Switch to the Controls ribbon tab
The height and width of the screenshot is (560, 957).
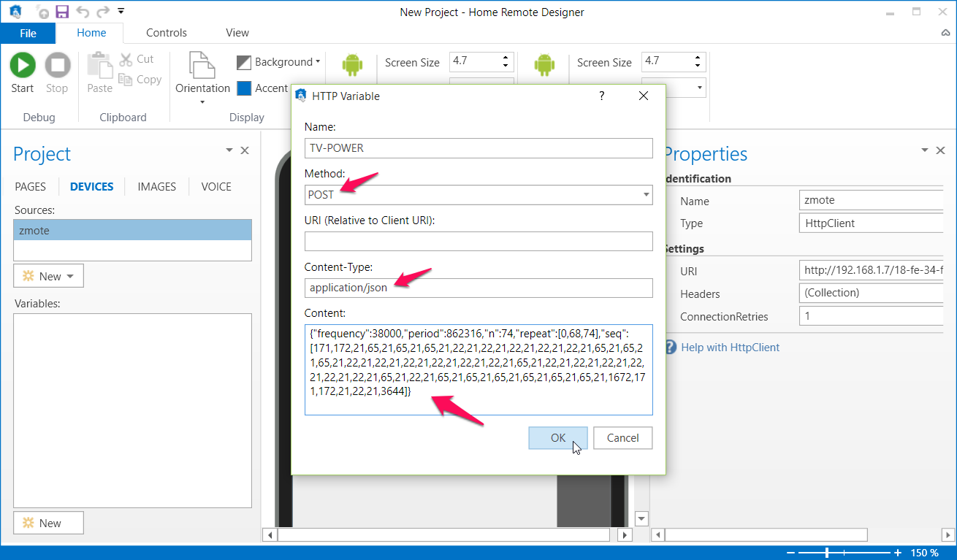[167, 33]
